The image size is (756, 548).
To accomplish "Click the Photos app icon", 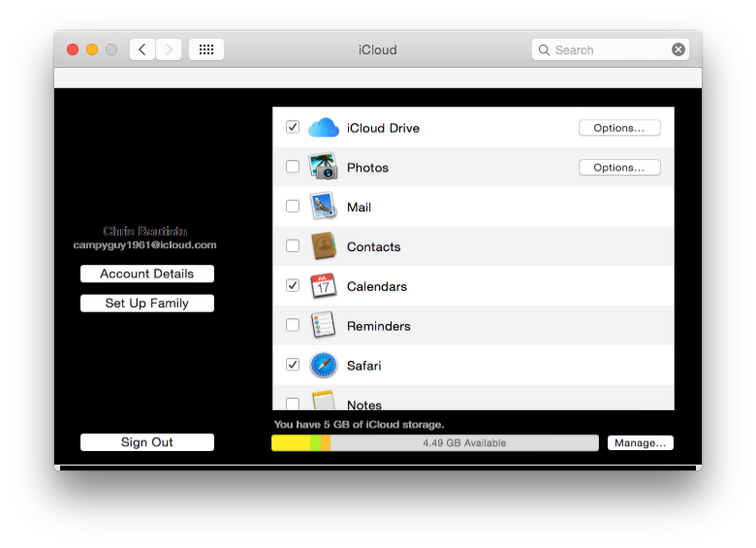I will point(323,167).
